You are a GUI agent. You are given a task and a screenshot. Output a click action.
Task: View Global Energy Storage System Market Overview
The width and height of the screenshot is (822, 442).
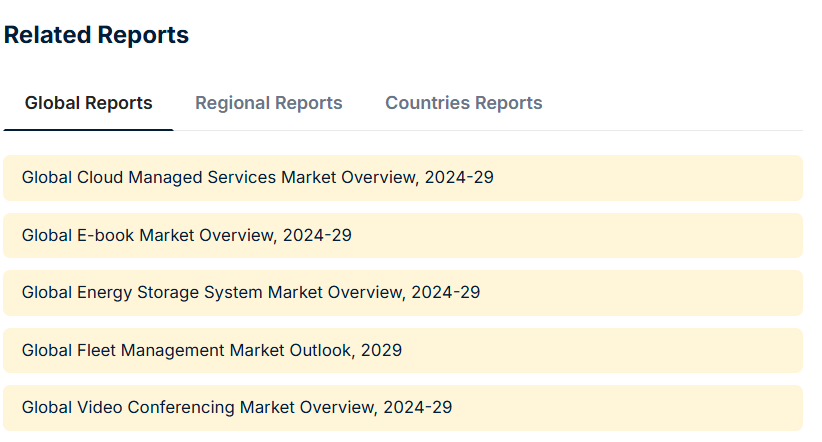pos(251,293)
